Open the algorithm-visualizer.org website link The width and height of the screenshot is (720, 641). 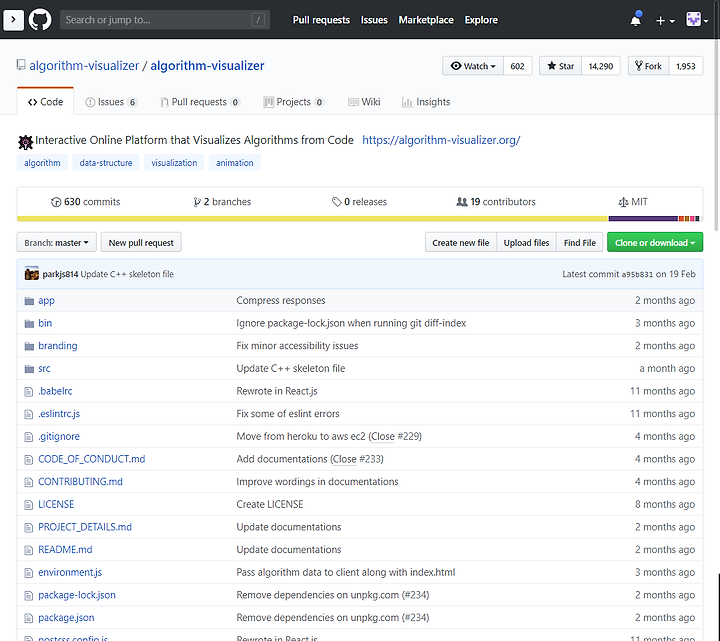click(441, 140)
